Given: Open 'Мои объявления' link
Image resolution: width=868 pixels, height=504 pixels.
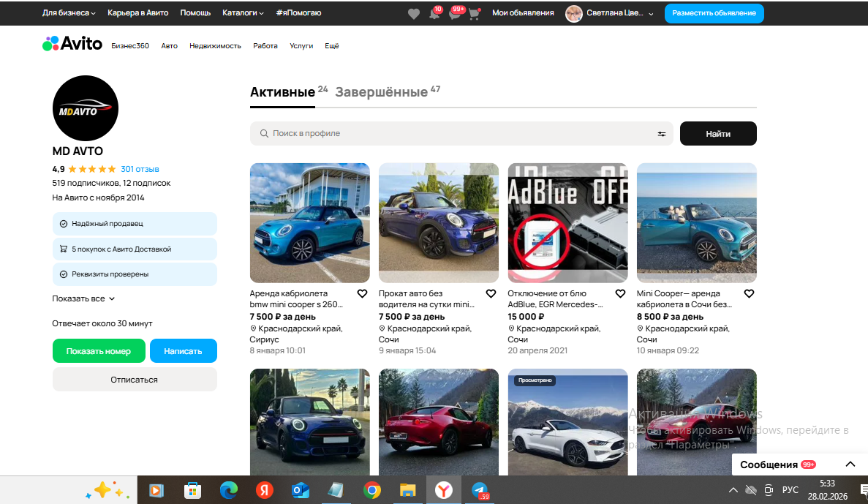Looking at the screenshot, I should (x=523, y=12).
